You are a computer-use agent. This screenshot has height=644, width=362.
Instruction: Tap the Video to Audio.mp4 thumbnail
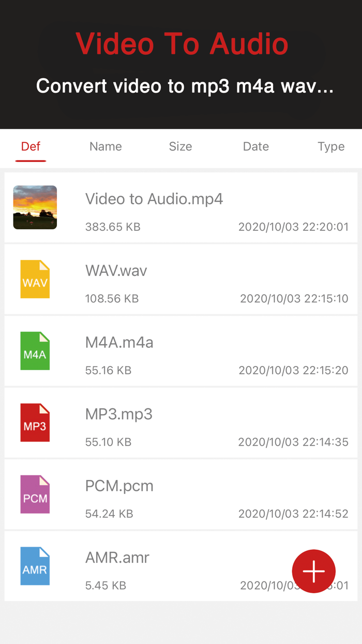pos(35,207)
